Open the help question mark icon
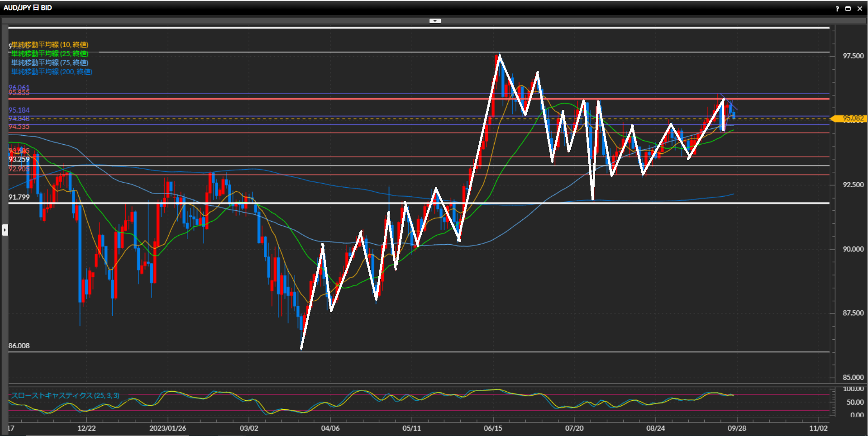 pyautogui.click(x=837, y=9)
